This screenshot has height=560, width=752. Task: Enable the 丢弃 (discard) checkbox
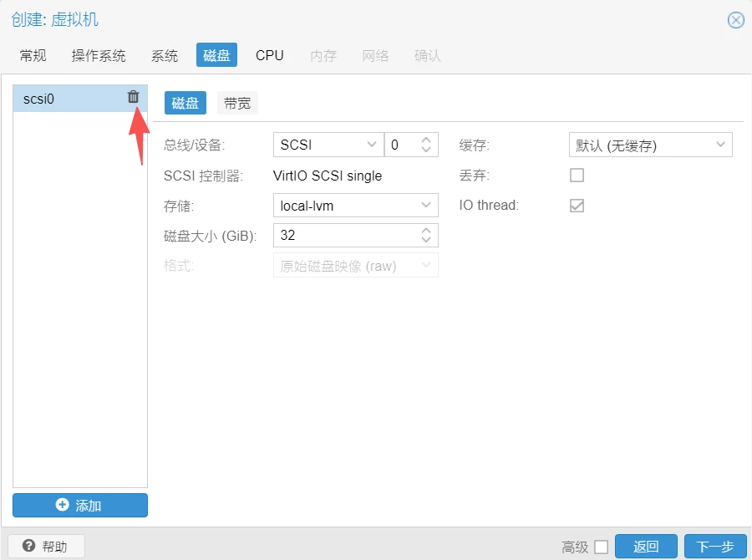click(577, 176)
